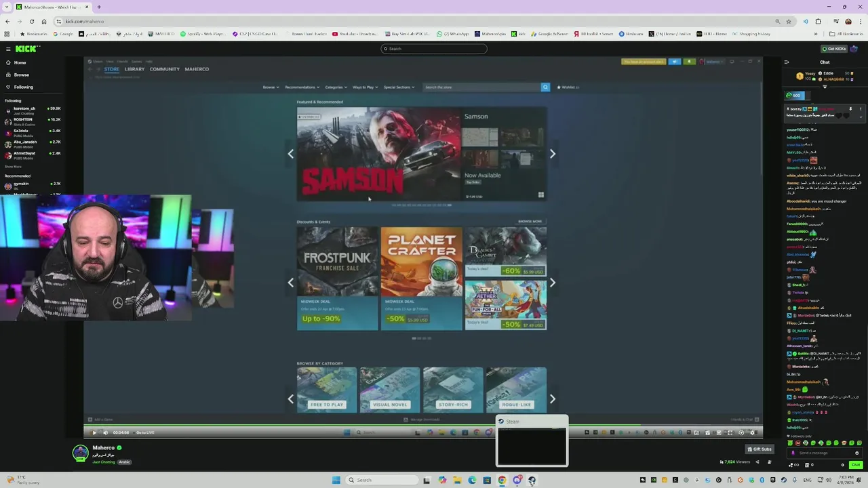Screen dimensions: 868x488
Task: Open Maherco streamer avatar
Action: coord(81,453)
